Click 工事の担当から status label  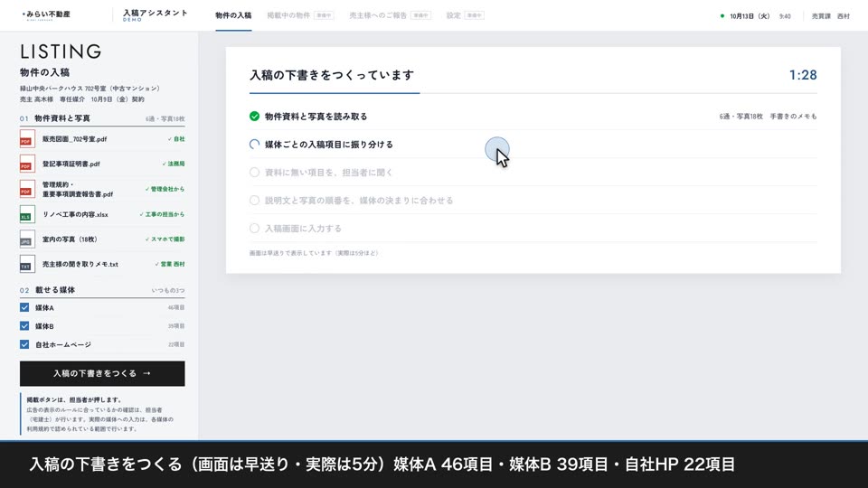click(162, 214)
